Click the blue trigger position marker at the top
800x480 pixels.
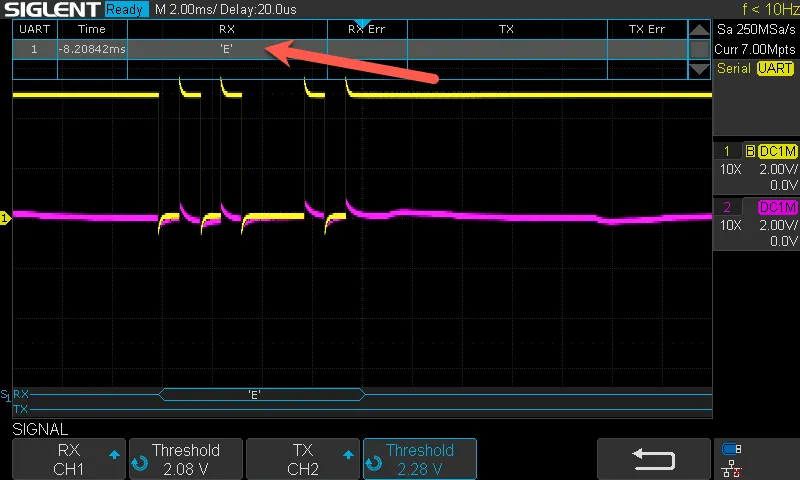363,23
